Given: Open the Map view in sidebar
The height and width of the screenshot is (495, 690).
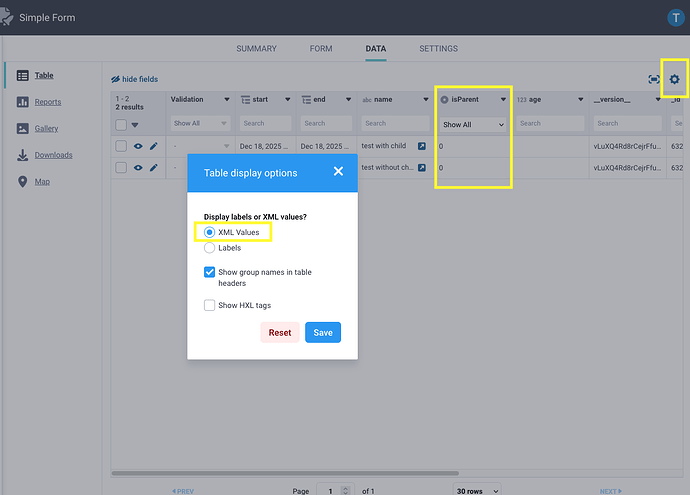Looking at the screenshot, I should click(x=23, y=182).
